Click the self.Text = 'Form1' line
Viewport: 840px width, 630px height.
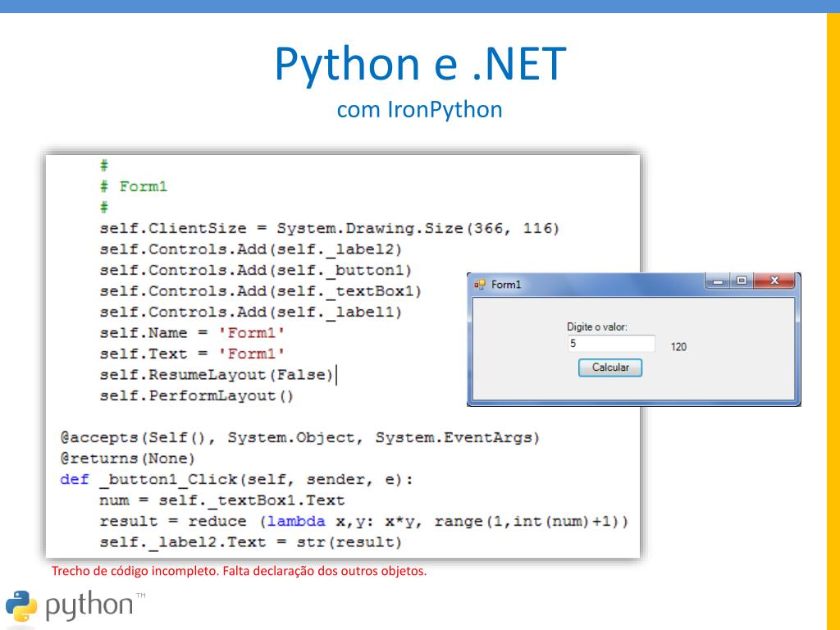(x=192, y=354)
